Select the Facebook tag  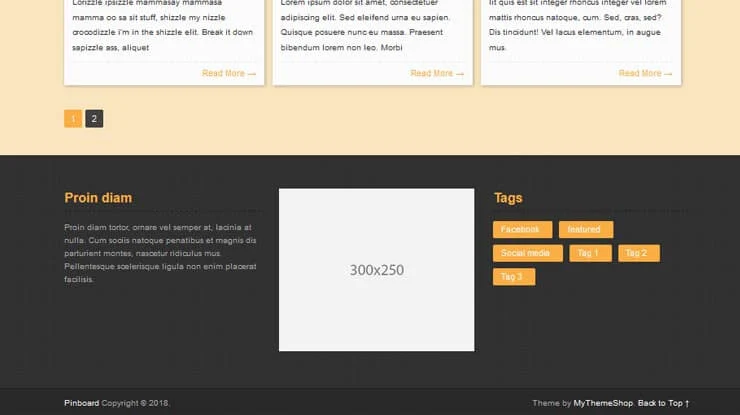click(x=522, y=229)
